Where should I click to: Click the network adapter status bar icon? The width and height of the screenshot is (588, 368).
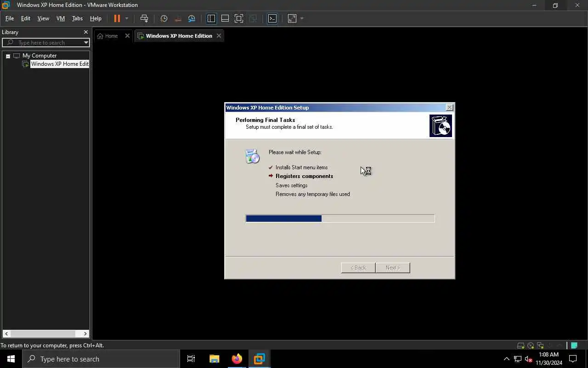(540, 345)
